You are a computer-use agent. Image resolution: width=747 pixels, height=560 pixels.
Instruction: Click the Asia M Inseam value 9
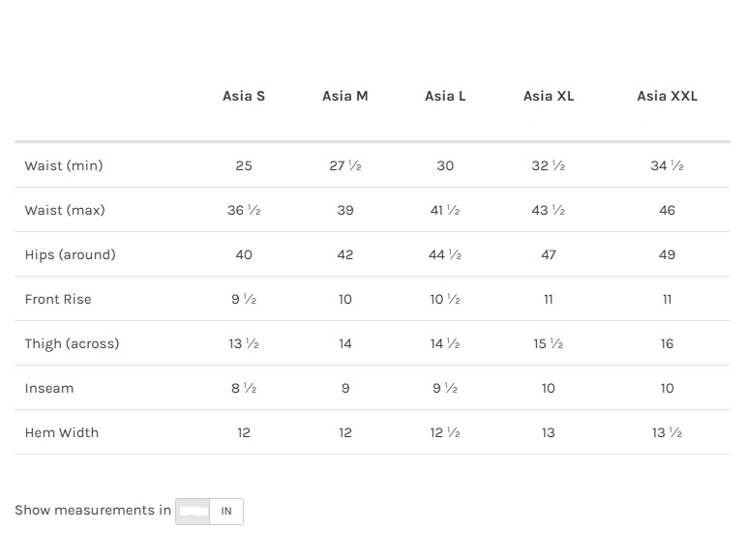345,388
